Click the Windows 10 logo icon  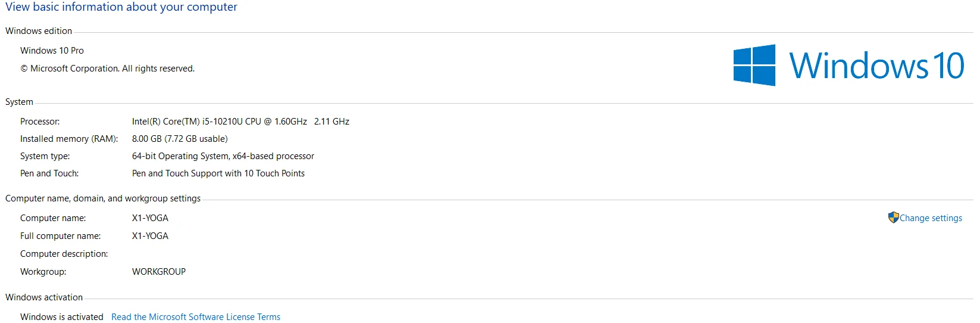click(754, 65)
